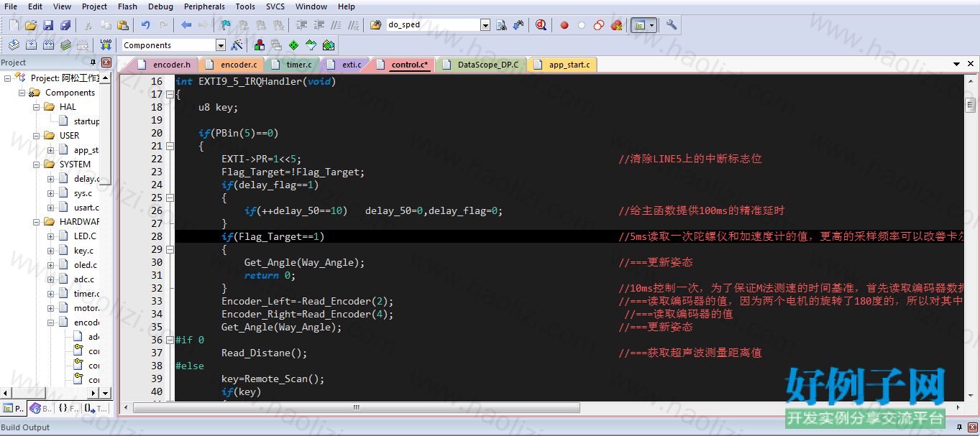The height and width of the screenshot is (436, 980).
Task: Unindent the selected lines
Action: click(x=319, y=25)
